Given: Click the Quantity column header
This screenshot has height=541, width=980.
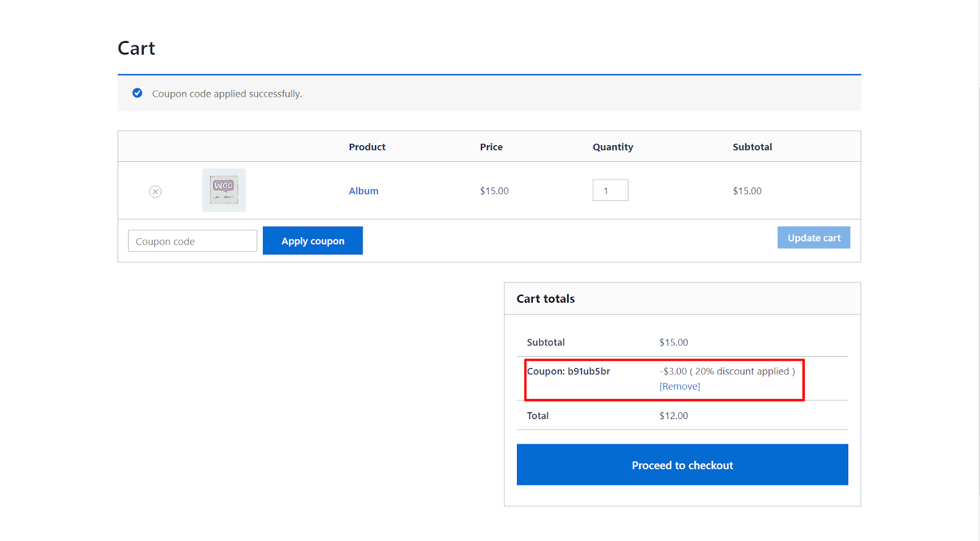Looking at the screenshot, I should point(612,147).
